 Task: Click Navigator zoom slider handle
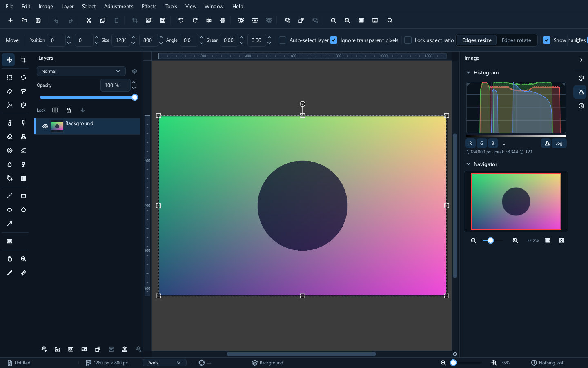click(x=490, y=240)
